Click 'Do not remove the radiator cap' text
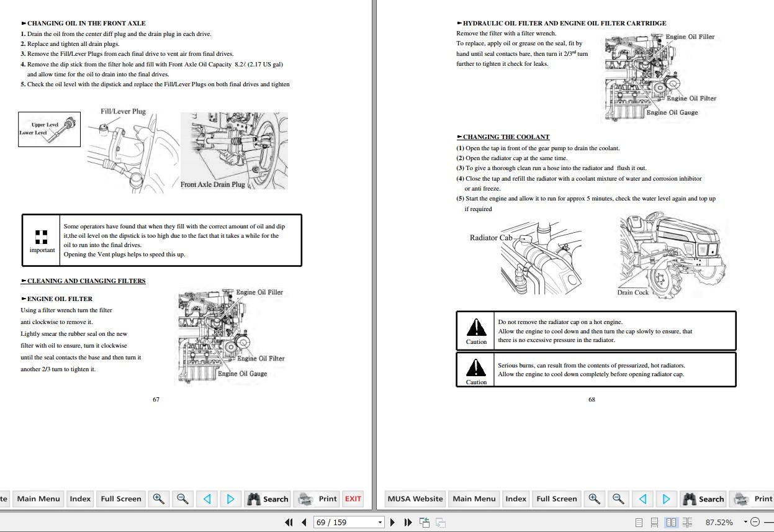Viewport: 774px width, 532px height. pyautogui.click(x=560, y=322)
